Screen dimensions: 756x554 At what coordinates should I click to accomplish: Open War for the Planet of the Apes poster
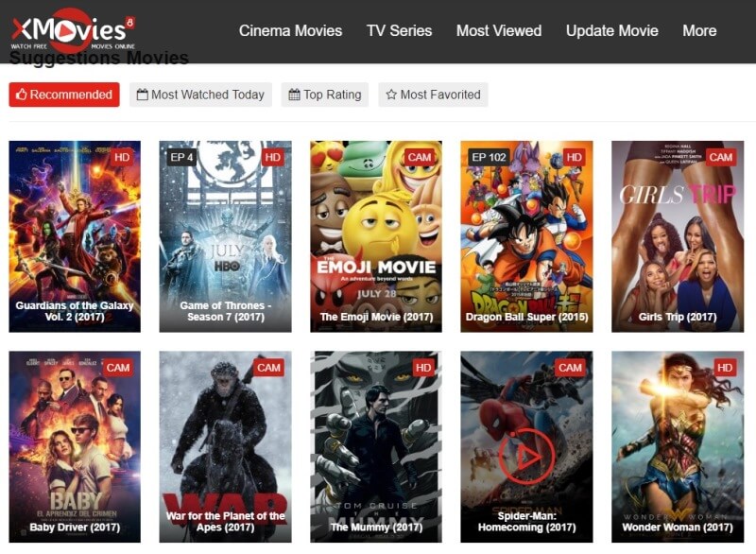225,435
